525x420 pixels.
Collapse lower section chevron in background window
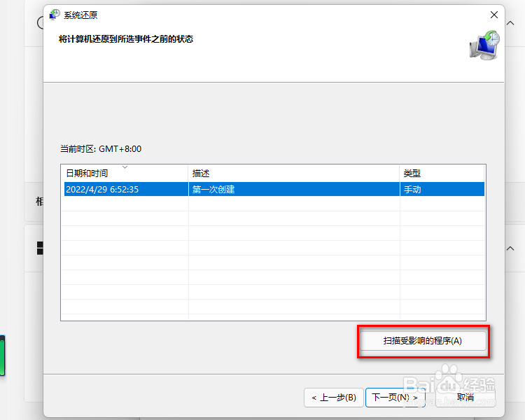tap(510, 248)
